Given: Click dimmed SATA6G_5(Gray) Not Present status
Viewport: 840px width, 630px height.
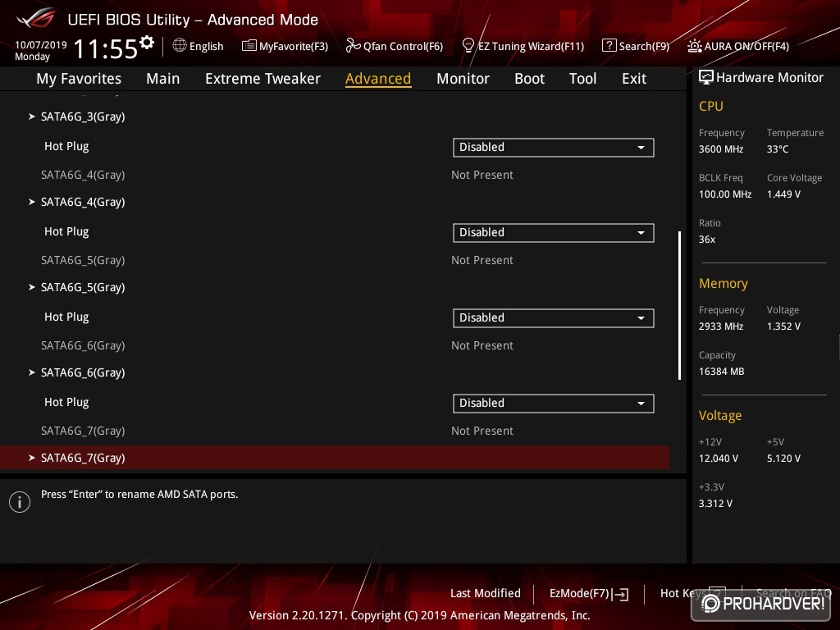Looking at the screenshot, I should [482, 260].
